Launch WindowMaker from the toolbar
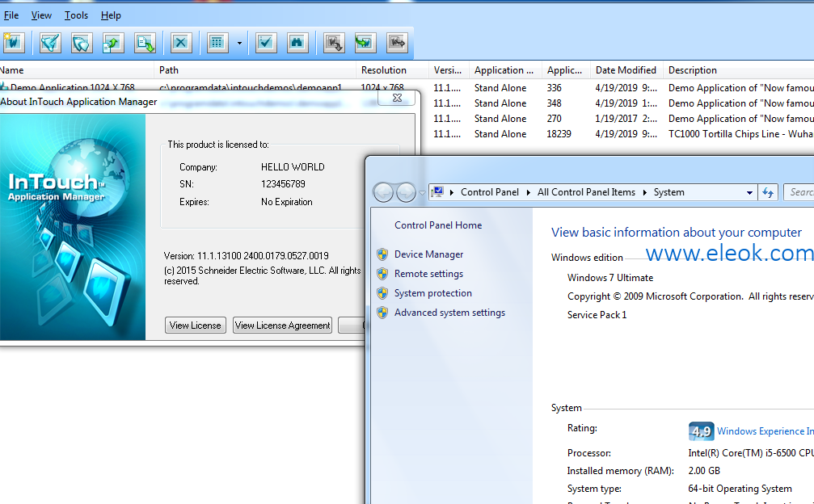This screenshot has height=504, width=814. point(50,43)
